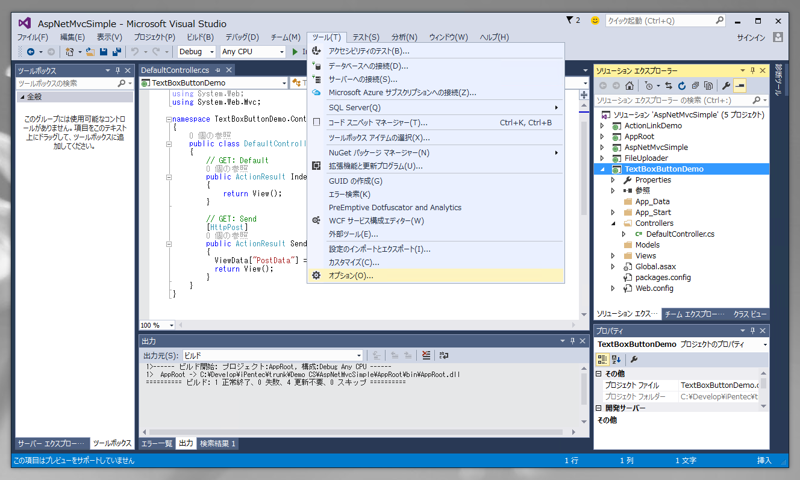Open the ファイル(F) menu
Screen dimensions: 800x480
[x=32, y=37]
